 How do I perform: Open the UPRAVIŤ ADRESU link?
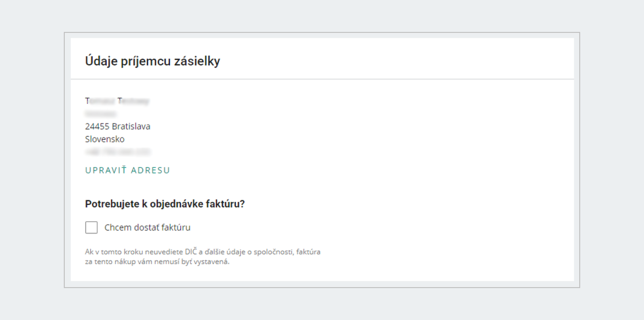pos(128,170)
